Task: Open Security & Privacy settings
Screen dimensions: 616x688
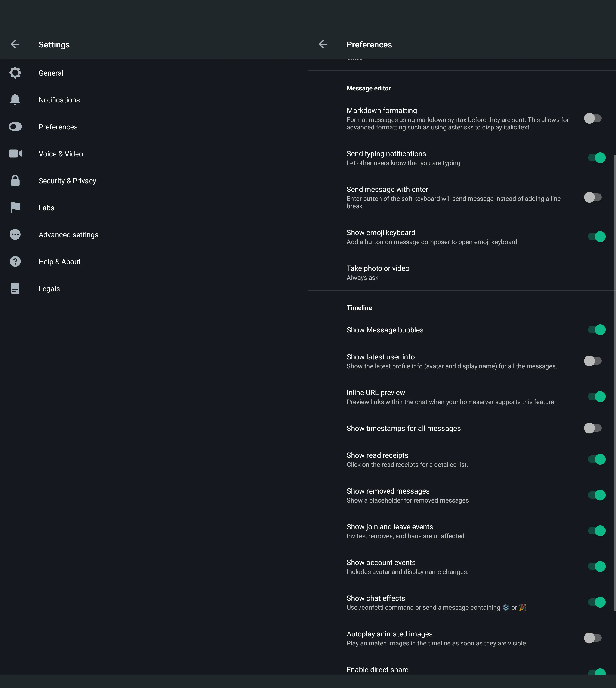Action: point(154,181)
